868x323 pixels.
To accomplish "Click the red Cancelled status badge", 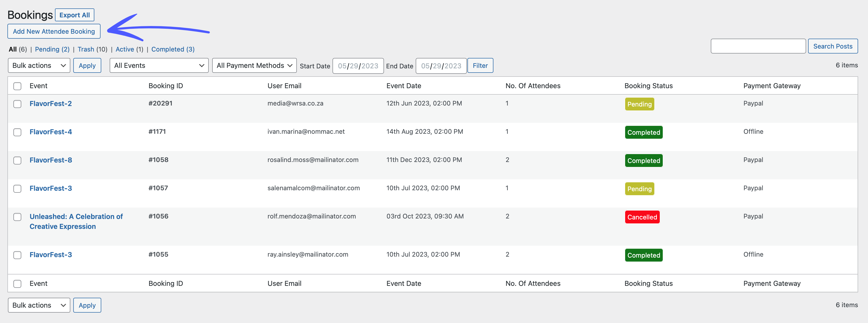I will click(642, 217).
